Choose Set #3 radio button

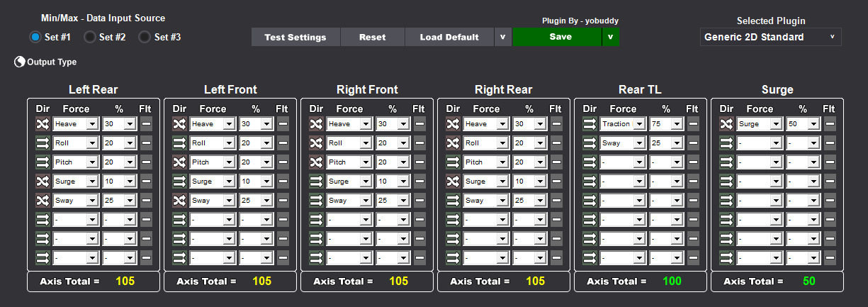pyautogui.click(x=145, y=37)
